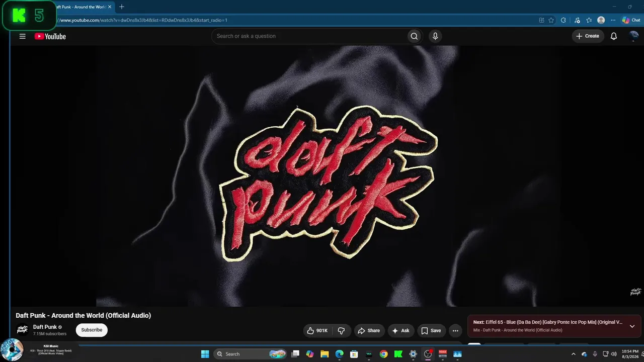The image size is (644, 362).
Task: Subscribe to the Daft Punk channel
Action: [x=92, y=330]
